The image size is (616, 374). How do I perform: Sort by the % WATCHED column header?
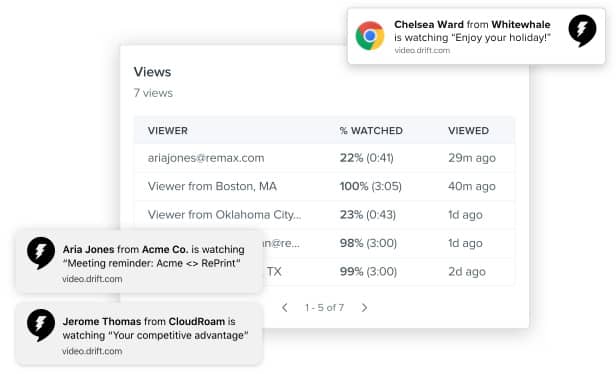tap(371, 131)
